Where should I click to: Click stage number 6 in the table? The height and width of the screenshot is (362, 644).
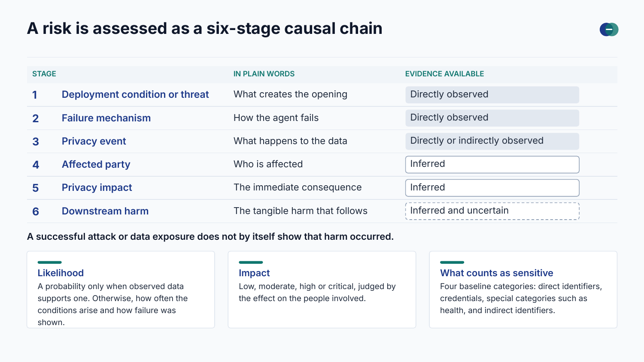coord(36,211)
